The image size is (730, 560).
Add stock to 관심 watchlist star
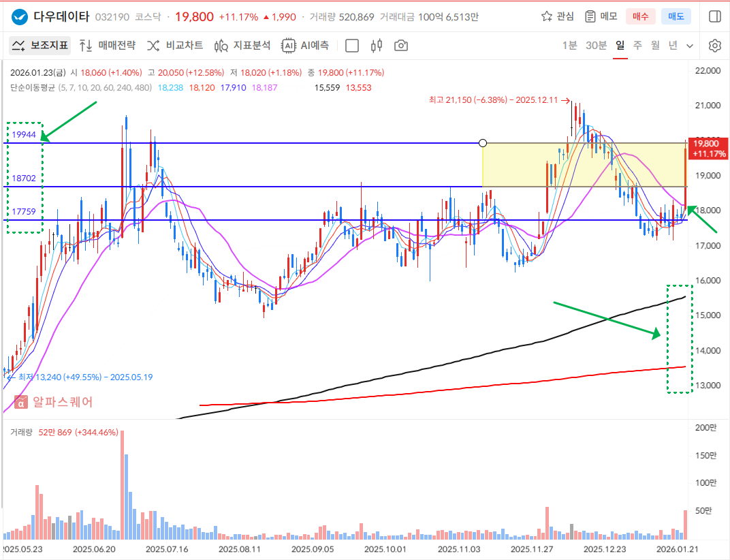tap(557, 16)
